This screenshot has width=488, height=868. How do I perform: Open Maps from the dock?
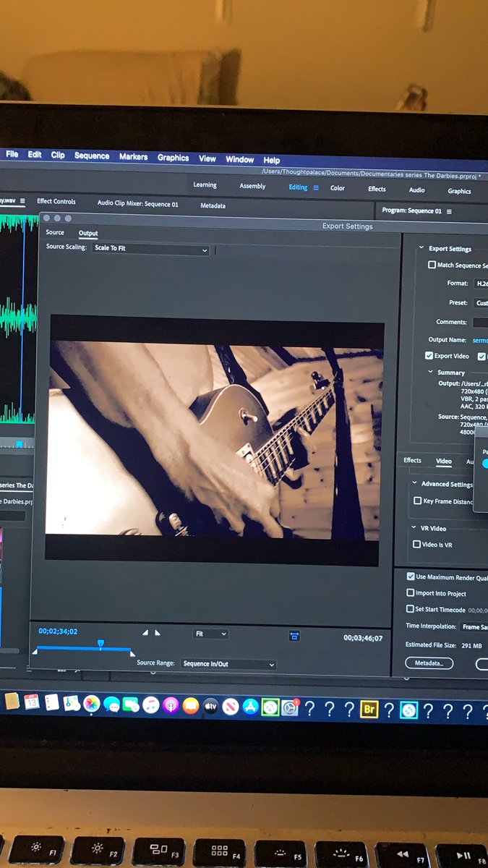[x=71, y=703]
